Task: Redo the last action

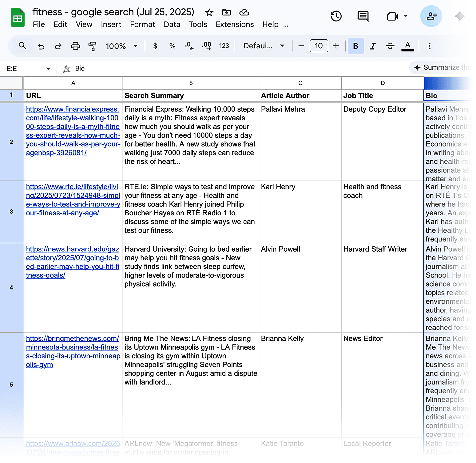Action: [58, 46]
